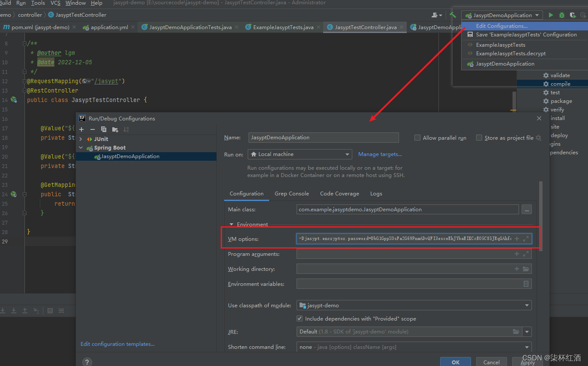Open Edit configuration templates... link

coord(118,344)
